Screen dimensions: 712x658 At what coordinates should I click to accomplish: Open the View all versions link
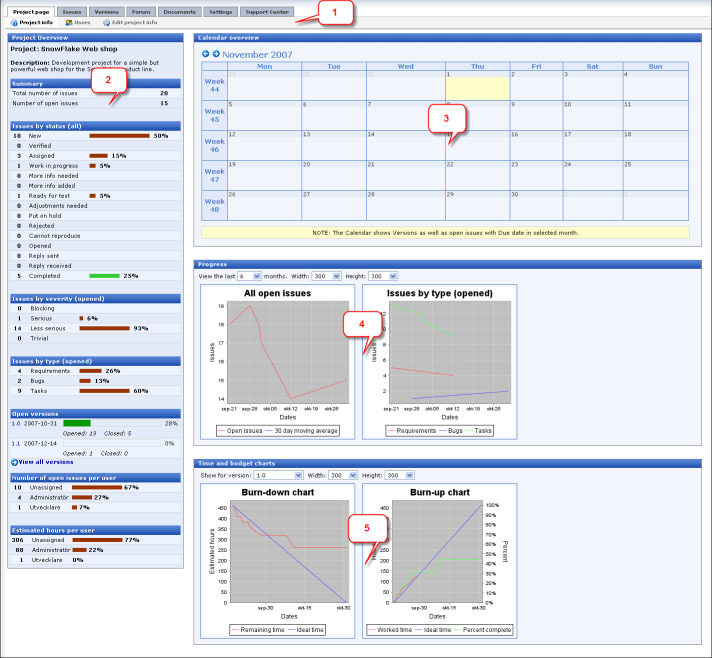46,462
